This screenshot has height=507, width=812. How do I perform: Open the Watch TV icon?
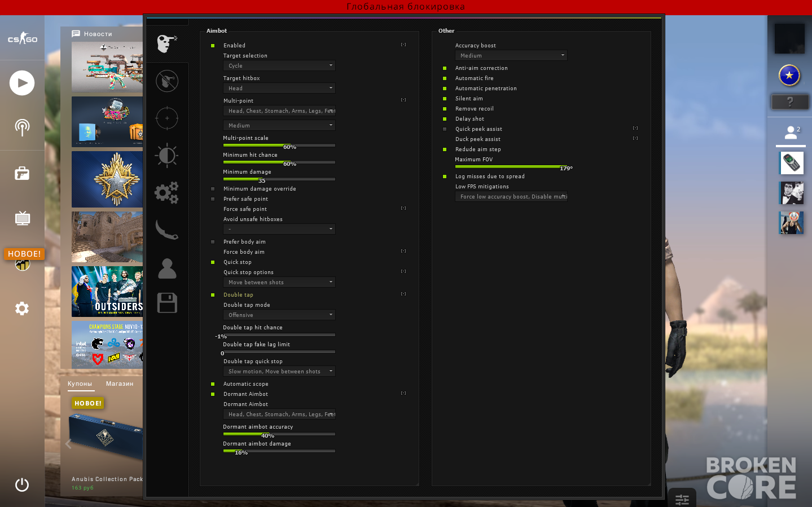click(22, 218)
